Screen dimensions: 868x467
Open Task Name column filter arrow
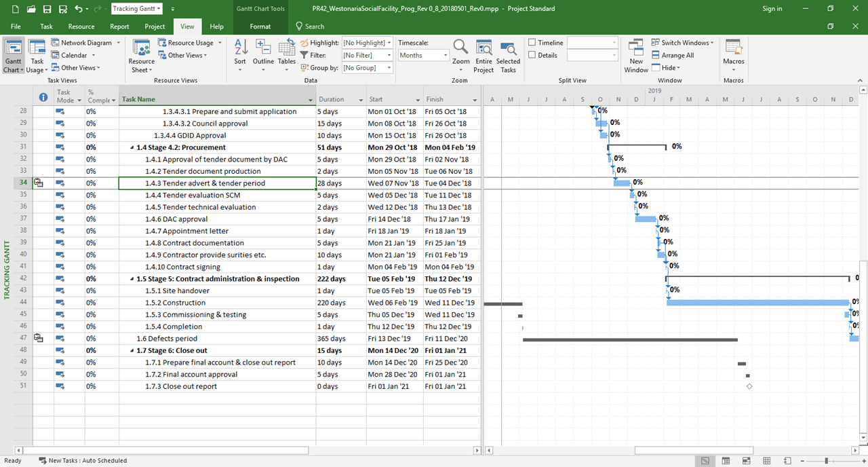point(311,100)
